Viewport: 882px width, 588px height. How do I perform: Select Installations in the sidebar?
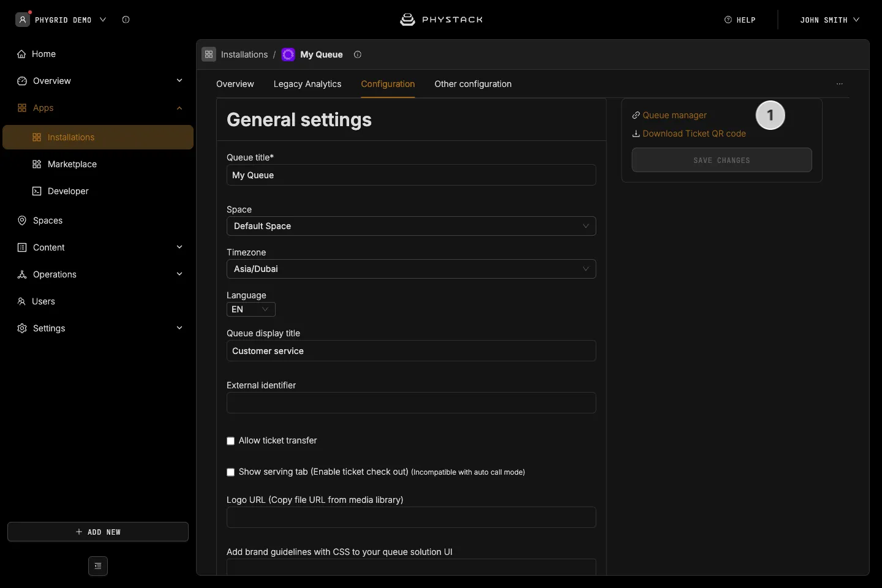tap(98, 137)
